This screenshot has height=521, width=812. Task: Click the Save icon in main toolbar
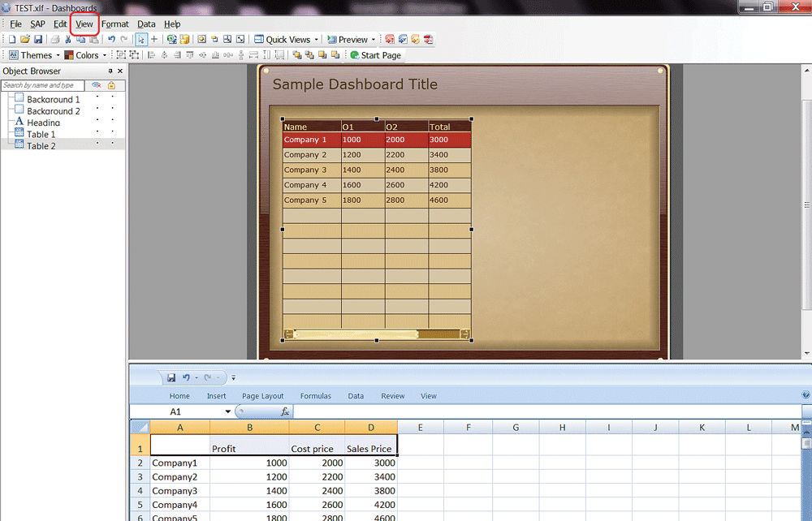[x=38, y=40]
